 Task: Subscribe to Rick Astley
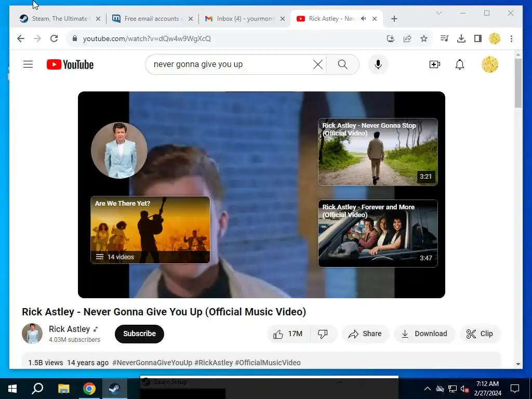pos(139,334)
